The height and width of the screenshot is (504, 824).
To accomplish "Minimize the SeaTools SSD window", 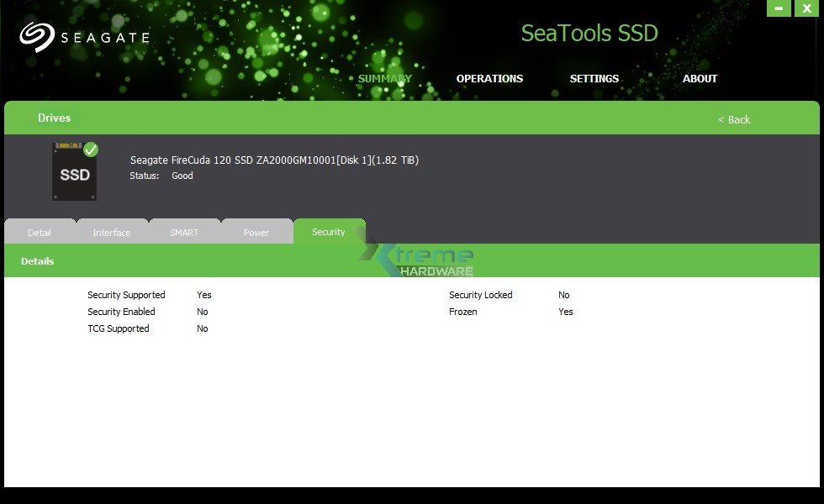I will pyautogui.click(x=779, y=8).
